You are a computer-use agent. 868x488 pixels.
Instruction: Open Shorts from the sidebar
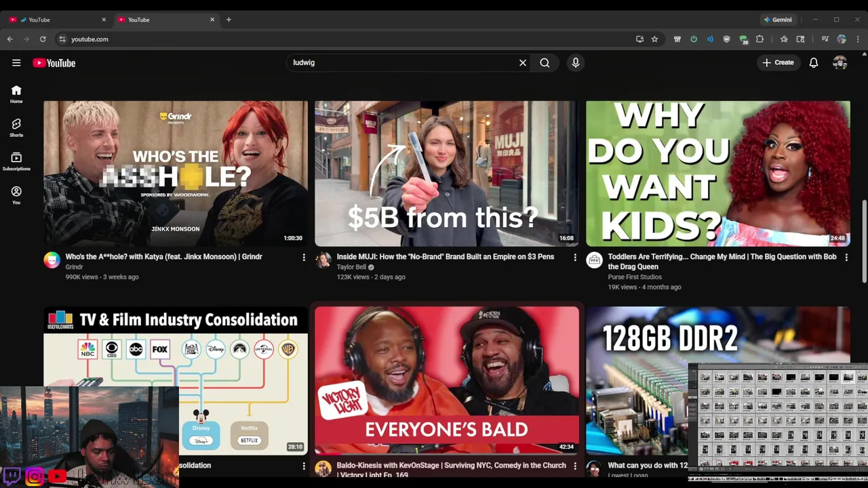(16, 127)
